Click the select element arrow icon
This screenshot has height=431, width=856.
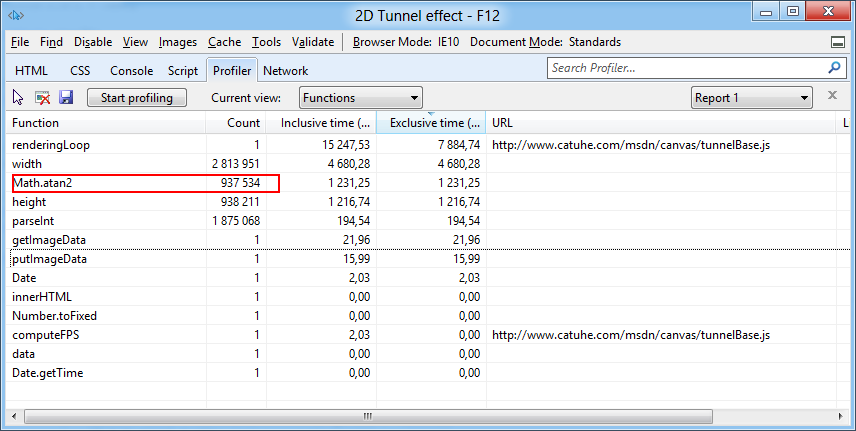coord(18,98)
